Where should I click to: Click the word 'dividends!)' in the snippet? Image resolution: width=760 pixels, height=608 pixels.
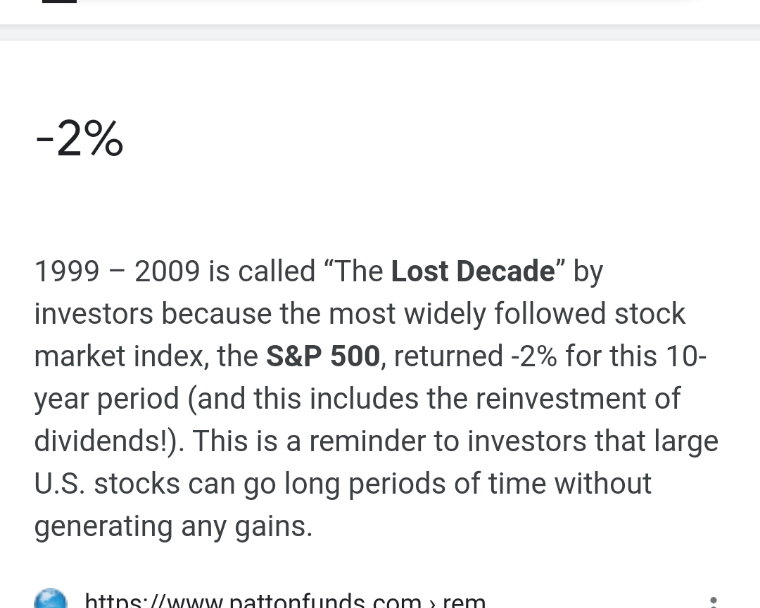point(109,441)
